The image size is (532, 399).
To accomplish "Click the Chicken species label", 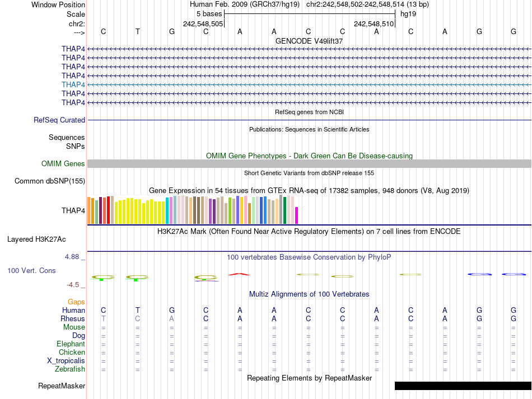I will pos(72,352).
